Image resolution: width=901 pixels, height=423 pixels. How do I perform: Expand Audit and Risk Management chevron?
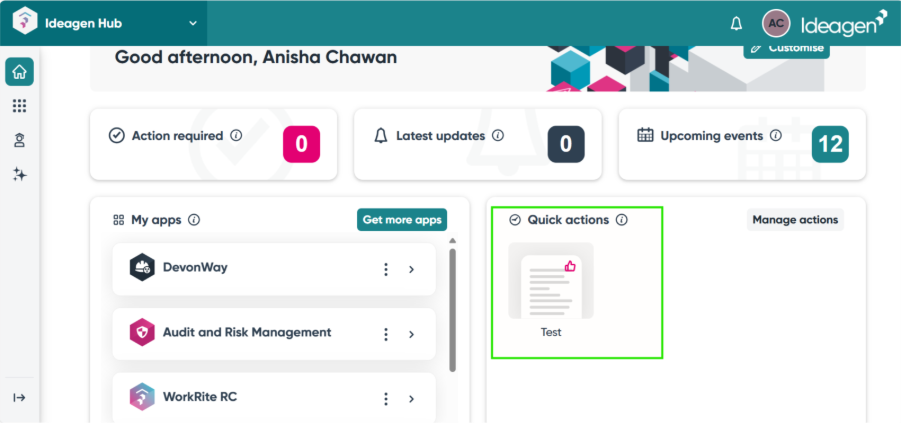click(x=411, y=333)
